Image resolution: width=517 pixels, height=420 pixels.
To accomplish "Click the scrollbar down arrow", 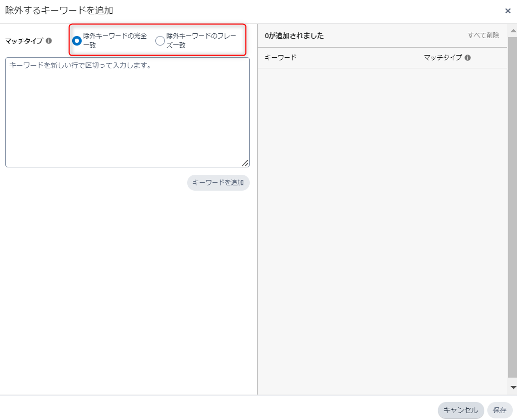I will [x=513, y=388].
